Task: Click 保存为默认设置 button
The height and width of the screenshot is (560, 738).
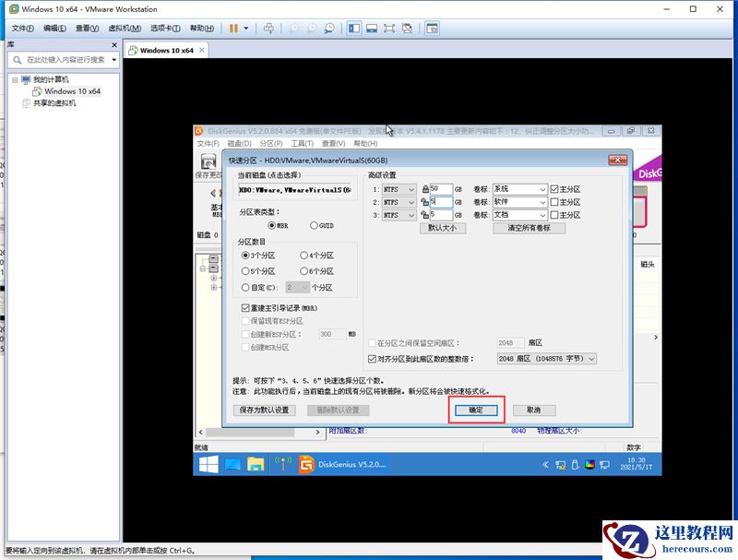Action: click(x=264, y=411)
